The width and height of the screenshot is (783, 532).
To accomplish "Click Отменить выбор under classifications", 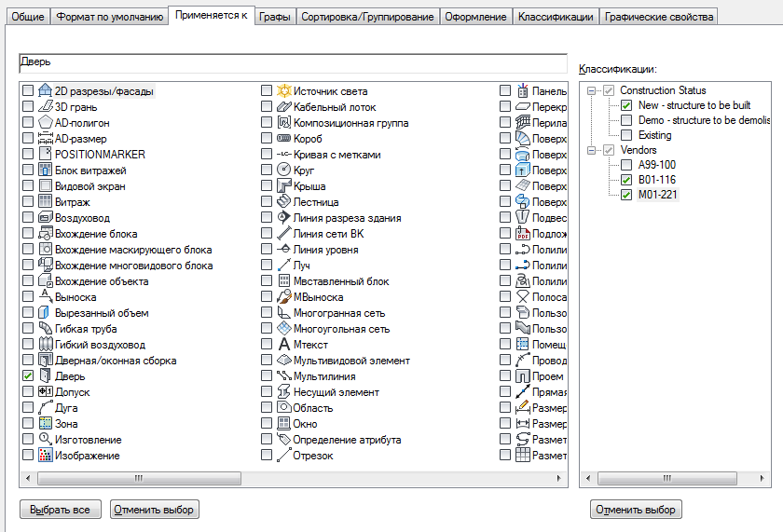I will [636, 510].
